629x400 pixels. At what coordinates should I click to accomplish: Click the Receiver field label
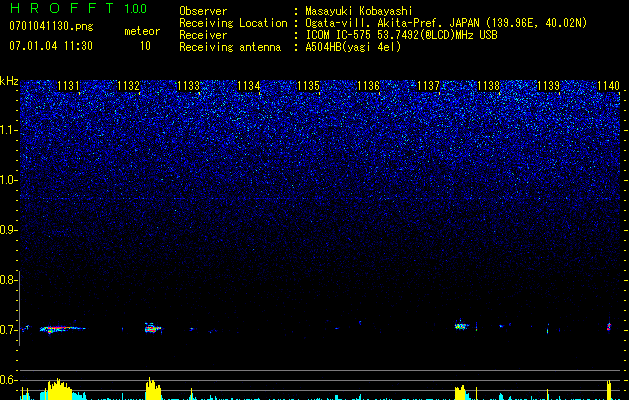coord(203,35)
